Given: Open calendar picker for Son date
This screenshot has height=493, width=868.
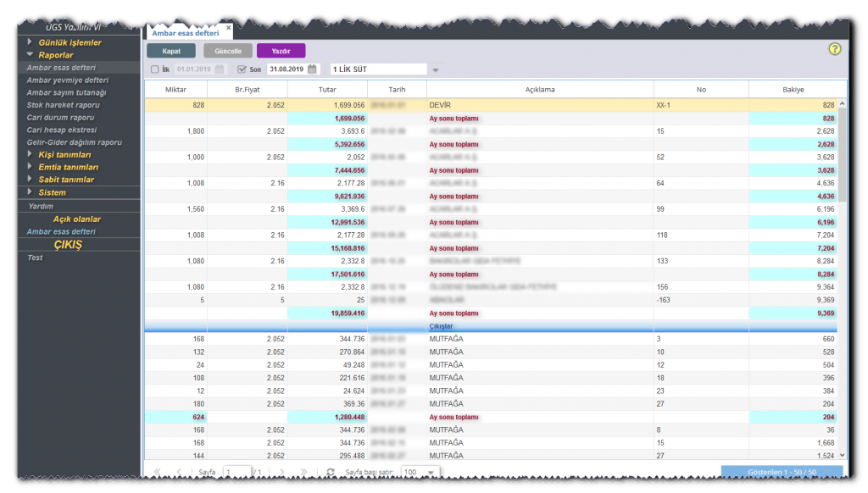Looking at the screenshot, I should 312,69.
